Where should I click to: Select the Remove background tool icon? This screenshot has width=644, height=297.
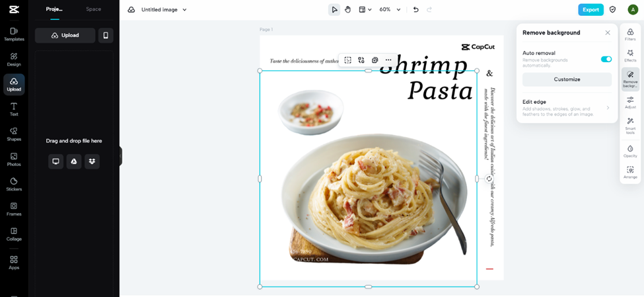630,78
